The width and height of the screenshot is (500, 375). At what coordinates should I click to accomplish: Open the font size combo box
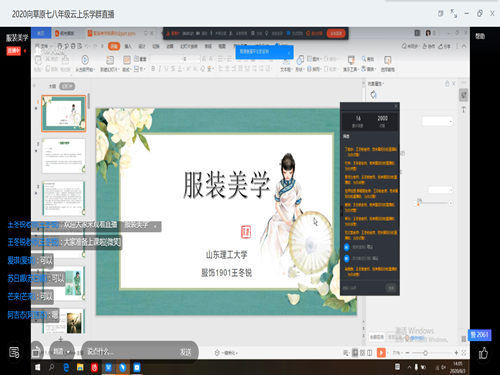click(191, 59)
